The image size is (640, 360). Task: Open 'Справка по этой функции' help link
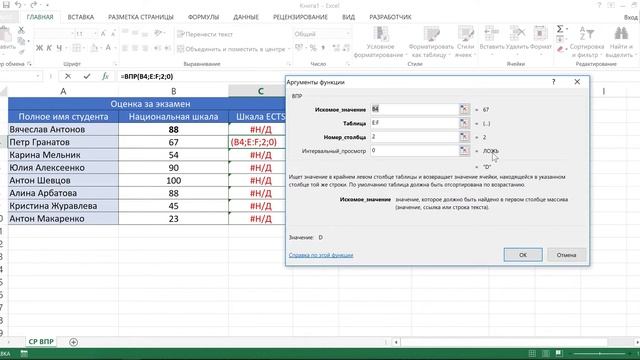coord(321,255)
